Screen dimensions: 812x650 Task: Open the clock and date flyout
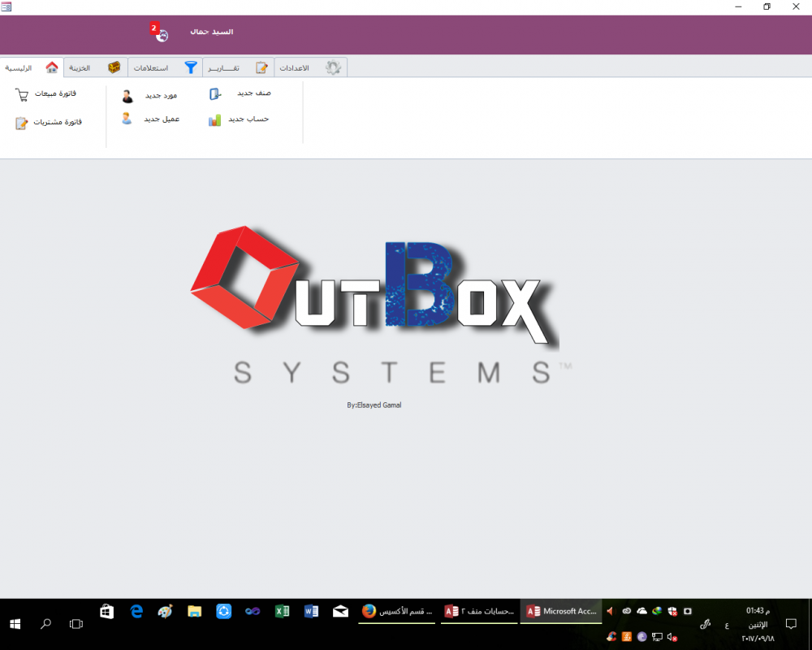click(758, 624)
